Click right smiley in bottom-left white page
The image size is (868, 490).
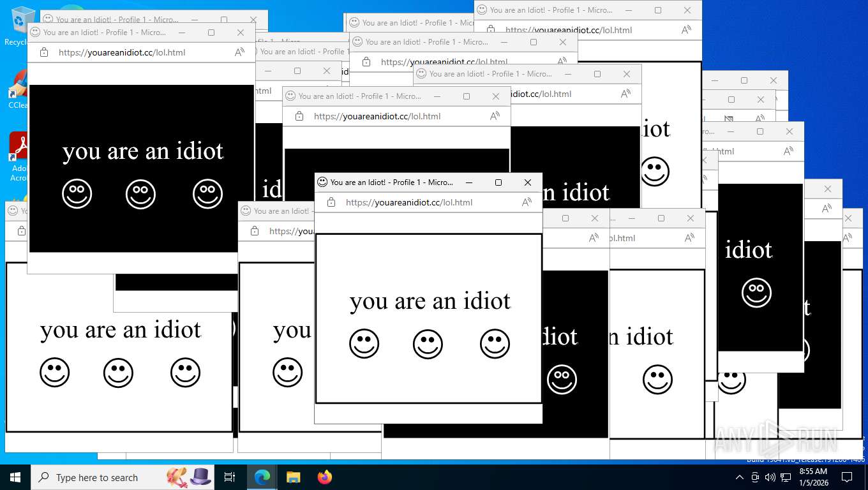(x=185, y=373)
